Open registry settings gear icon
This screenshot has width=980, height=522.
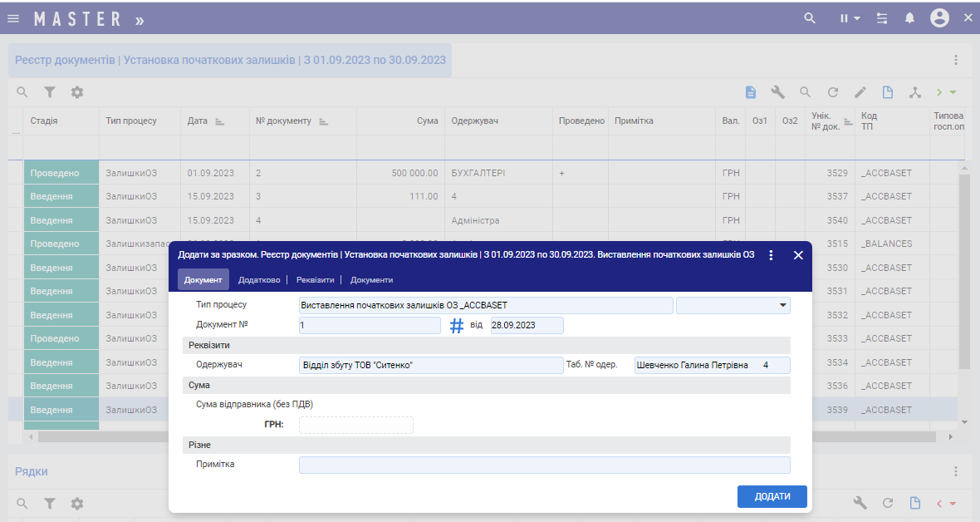77,92
